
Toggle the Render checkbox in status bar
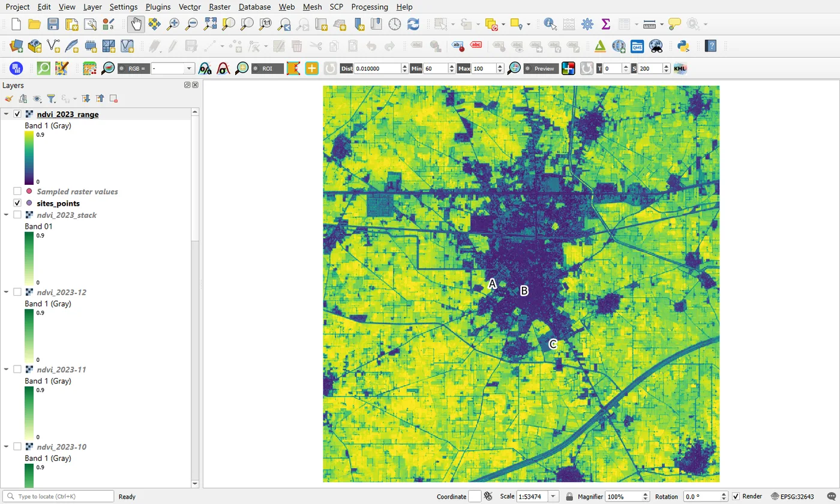click(x=736, y=497)
